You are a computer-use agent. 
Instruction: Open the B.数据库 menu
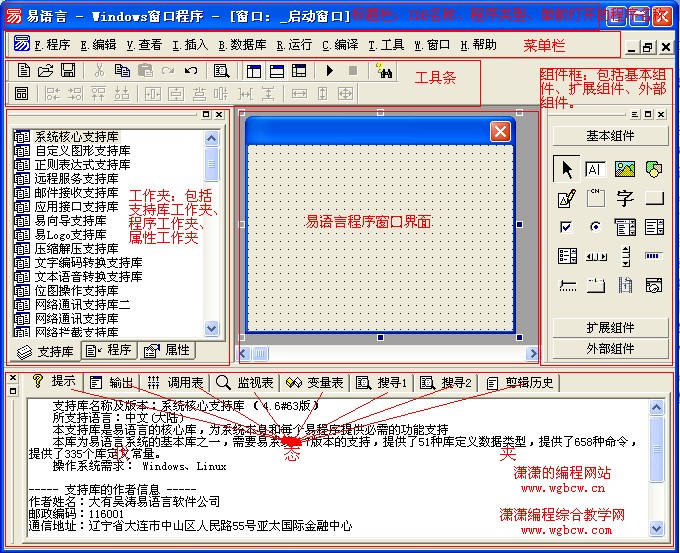(x=242, y=45)
